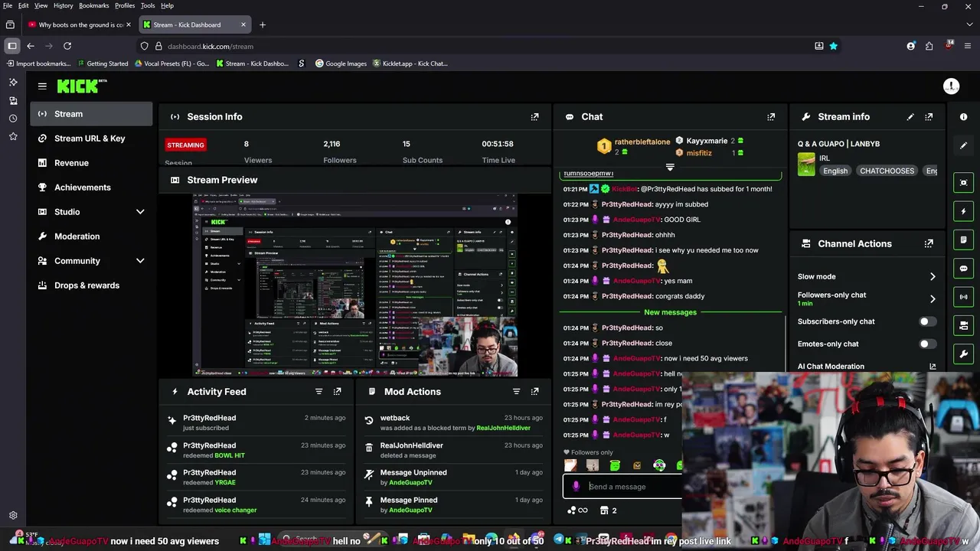Viewport: 980px width, 551px height.
Task: Click RealJohnHelldiver link in blocked term entry
Action: 503,428
